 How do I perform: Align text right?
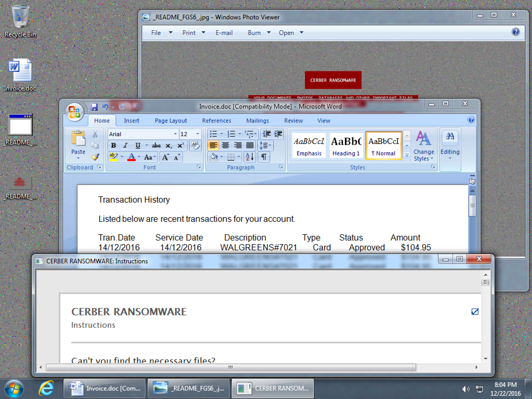pos(237,145)
